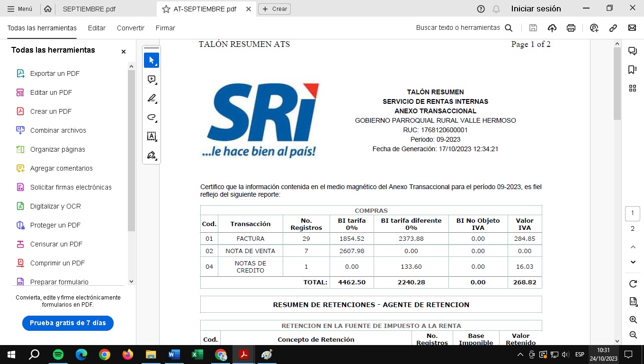This screenshot has width=644, height=364.
Task: Select the arrow selection tool
Action: pyautogui.click(x=152, y=60)
